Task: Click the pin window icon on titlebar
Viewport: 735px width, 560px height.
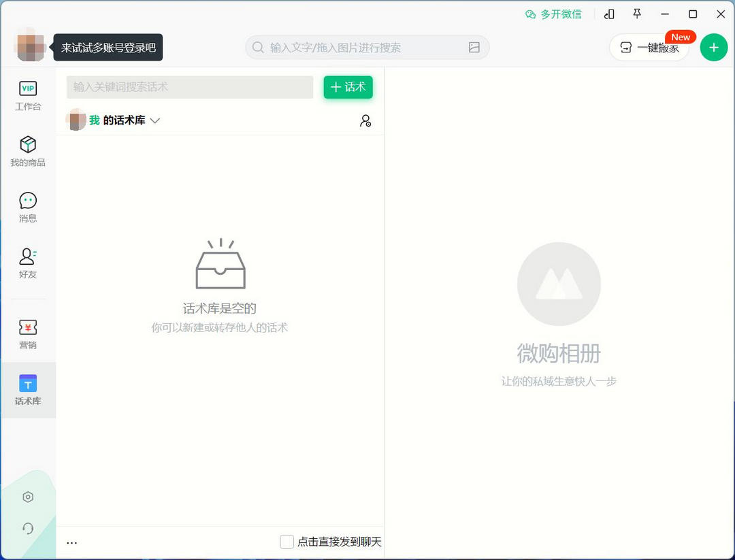Action: [638, 14]
